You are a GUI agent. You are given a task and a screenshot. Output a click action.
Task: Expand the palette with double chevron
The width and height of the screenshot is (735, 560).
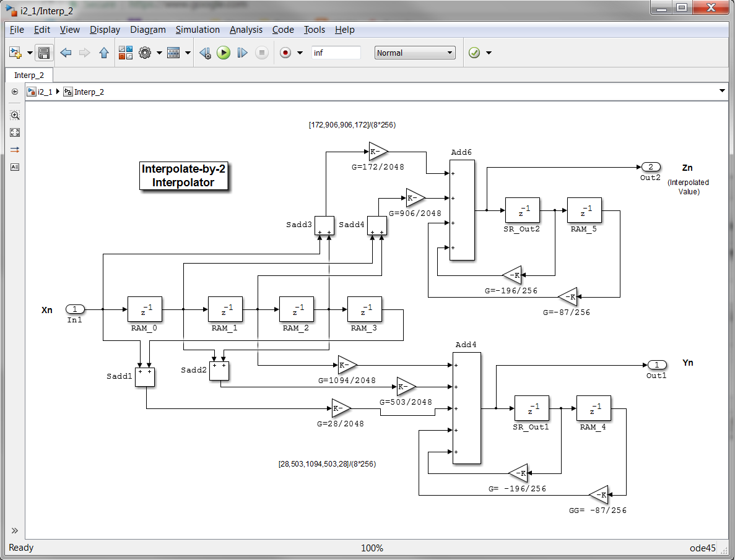pyautogui.click(x=15, y=530)
